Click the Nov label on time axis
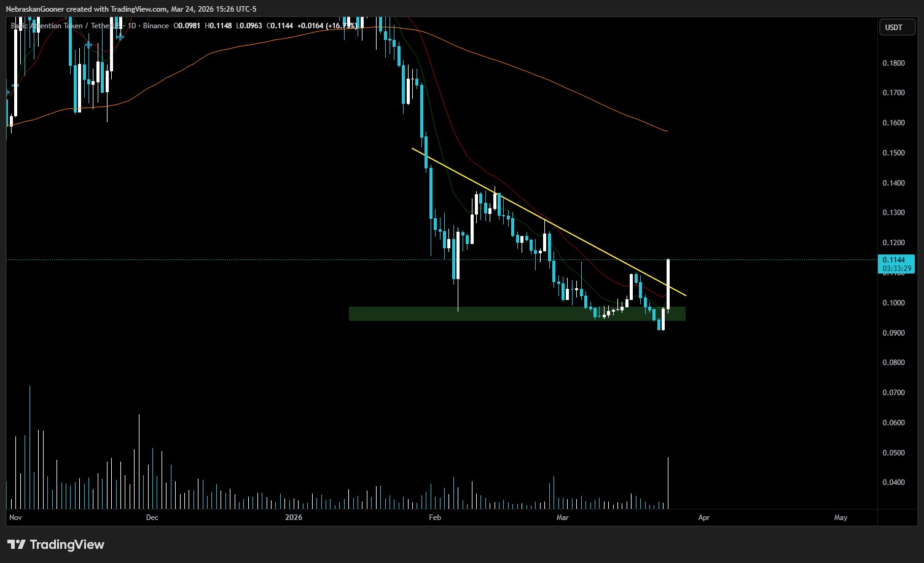 pos(16,518)
